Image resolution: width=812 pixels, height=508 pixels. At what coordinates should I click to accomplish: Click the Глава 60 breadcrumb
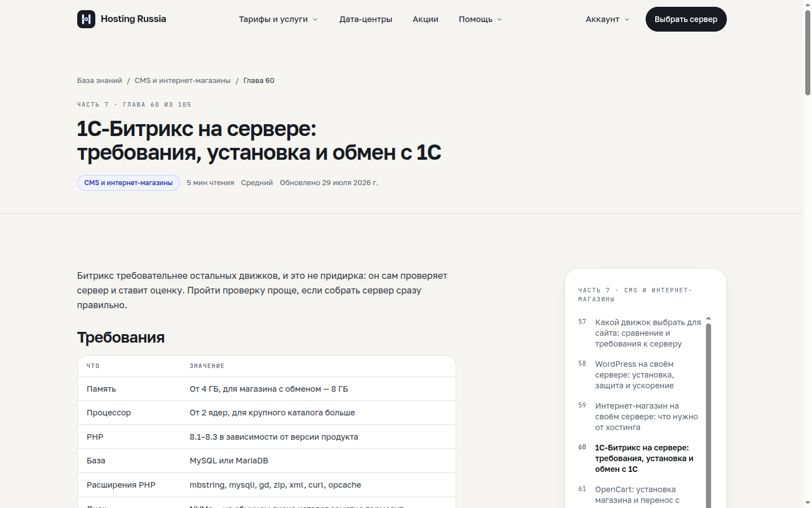[259, 81]
